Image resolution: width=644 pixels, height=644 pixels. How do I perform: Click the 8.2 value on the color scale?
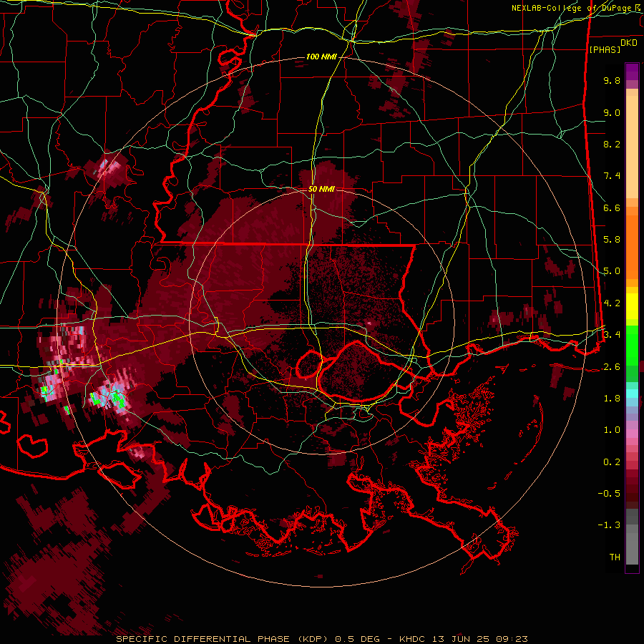pos(612,144)
